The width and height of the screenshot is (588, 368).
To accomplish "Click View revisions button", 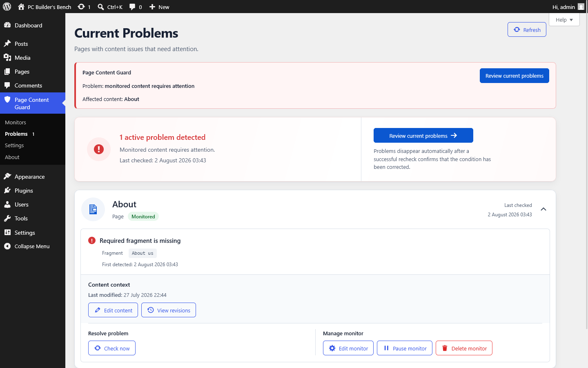I will pos(169,310).
